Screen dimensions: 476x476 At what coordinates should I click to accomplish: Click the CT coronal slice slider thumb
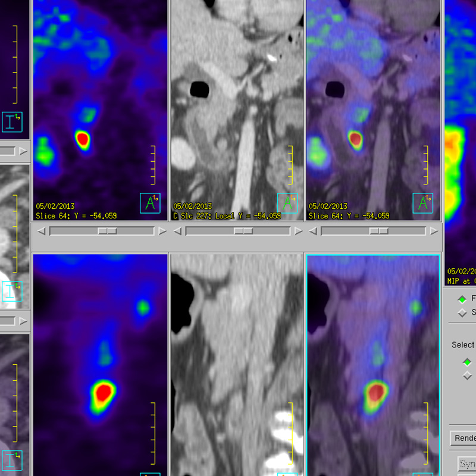pyautogui.click(x=243, y=231)
